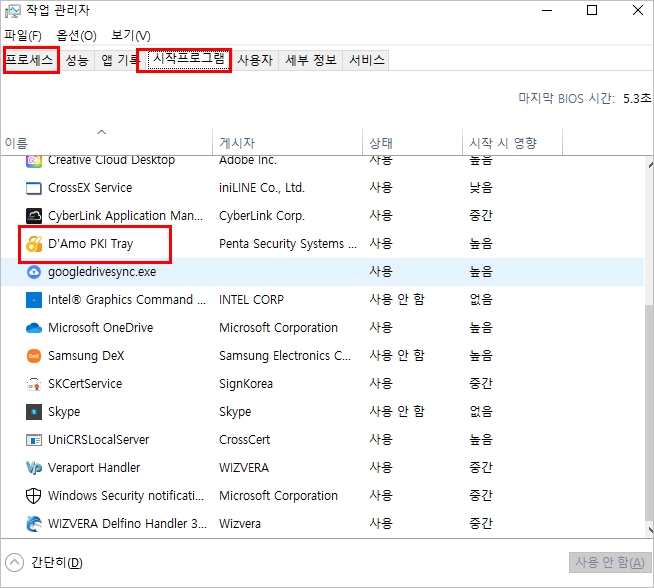Viewport: 654px width, 588px height.
Task: Switch to the 앱 기록 tab
Action: coord(120,60)
